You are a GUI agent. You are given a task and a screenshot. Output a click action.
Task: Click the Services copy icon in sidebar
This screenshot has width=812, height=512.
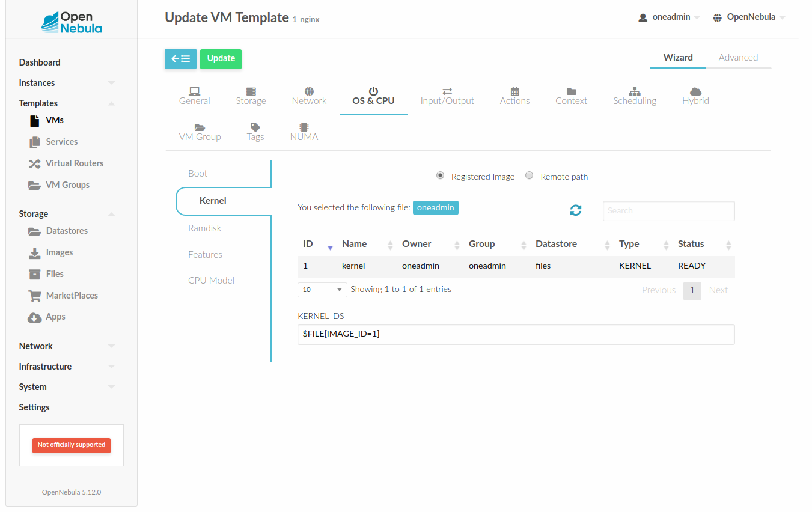[x=34, y=142]
